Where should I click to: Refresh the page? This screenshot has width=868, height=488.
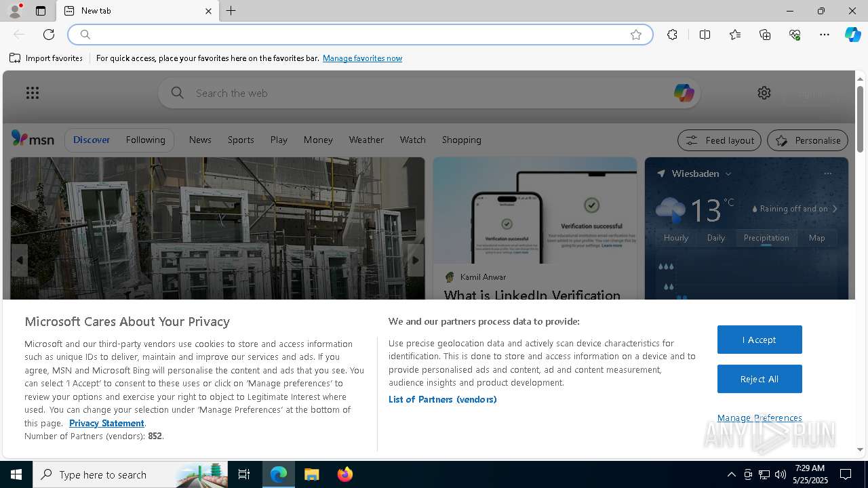point(49,35)
